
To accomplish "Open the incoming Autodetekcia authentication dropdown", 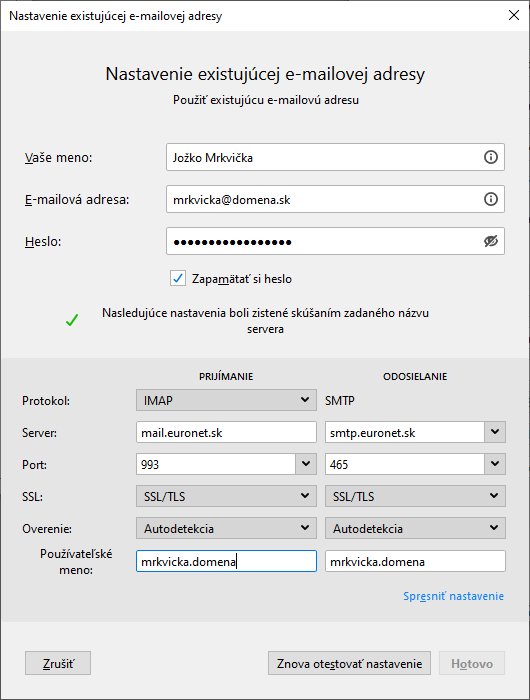I will click(x=226, y=528).
